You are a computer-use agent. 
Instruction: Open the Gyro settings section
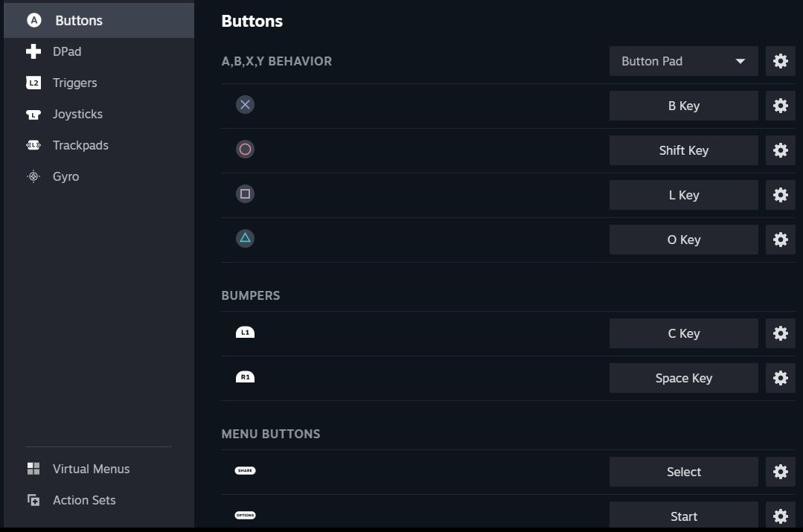[x=65, y=176]
